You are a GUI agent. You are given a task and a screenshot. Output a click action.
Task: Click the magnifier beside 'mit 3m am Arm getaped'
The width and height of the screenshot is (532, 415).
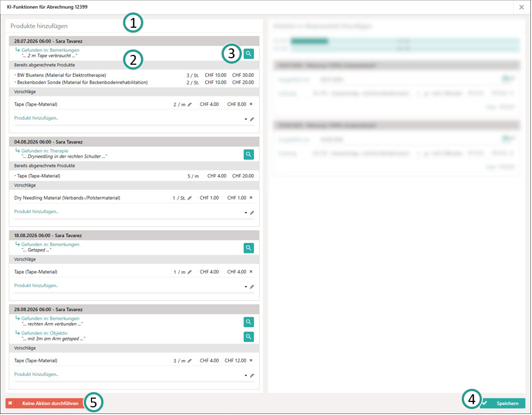point(249,337)
